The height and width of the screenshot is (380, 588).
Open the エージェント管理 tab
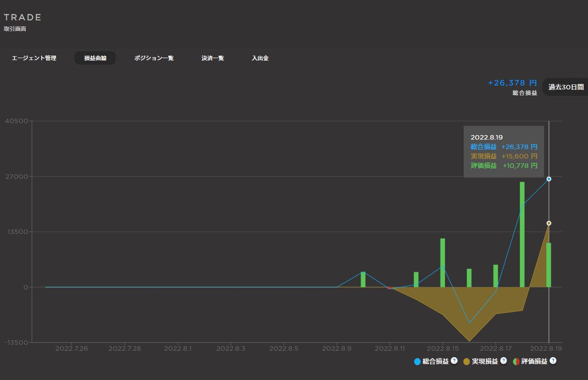(34, 58)
